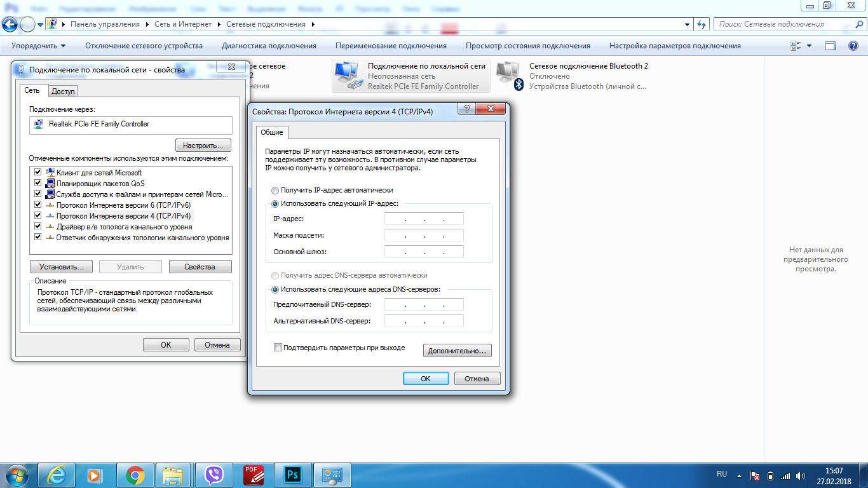Screen dimensions: 868x488
Task: Click Настройка параметров подключения in the toolbar
Action: point(675,46)
